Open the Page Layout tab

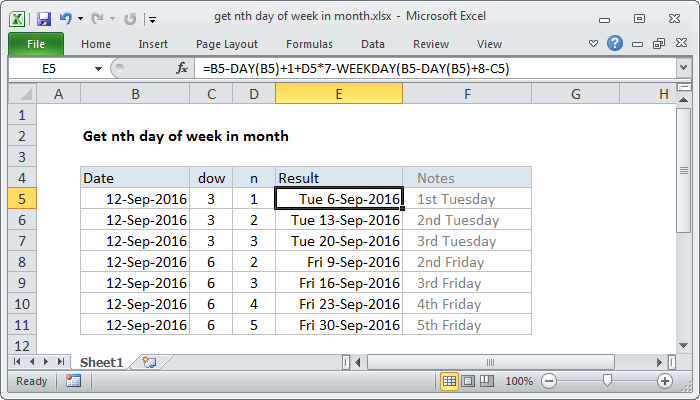[x=227, y=44]
